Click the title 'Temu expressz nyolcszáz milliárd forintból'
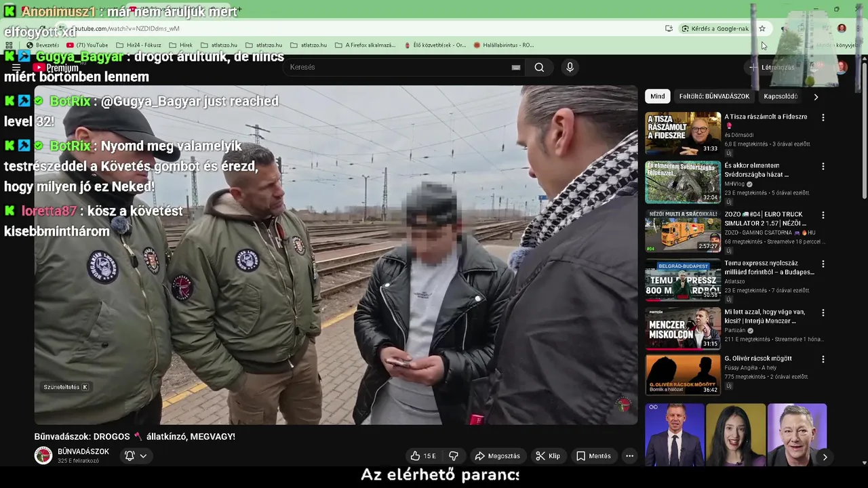This screenshot has width=868, height=488. (769, 268)
